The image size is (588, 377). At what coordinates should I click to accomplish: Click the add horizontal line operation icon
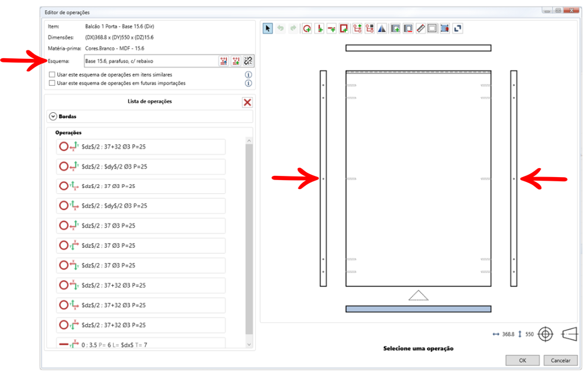pyautogui.click(x=332, y=28)
